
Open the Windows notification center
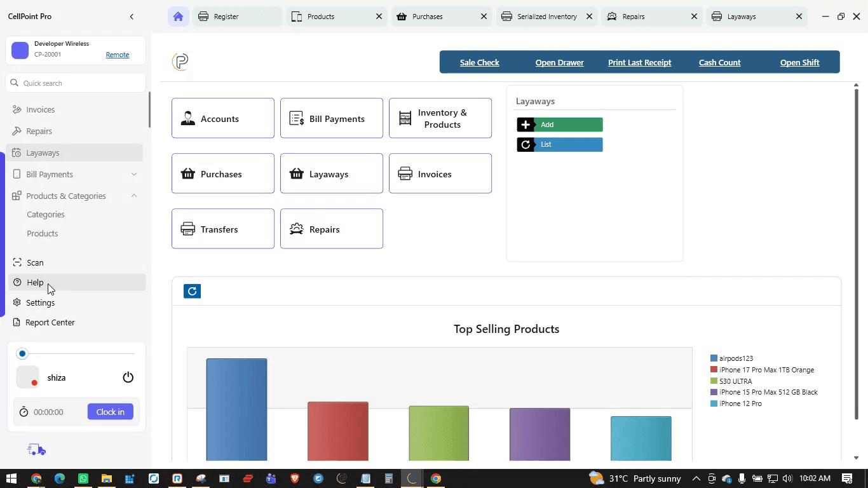click(x=847, y=478)
